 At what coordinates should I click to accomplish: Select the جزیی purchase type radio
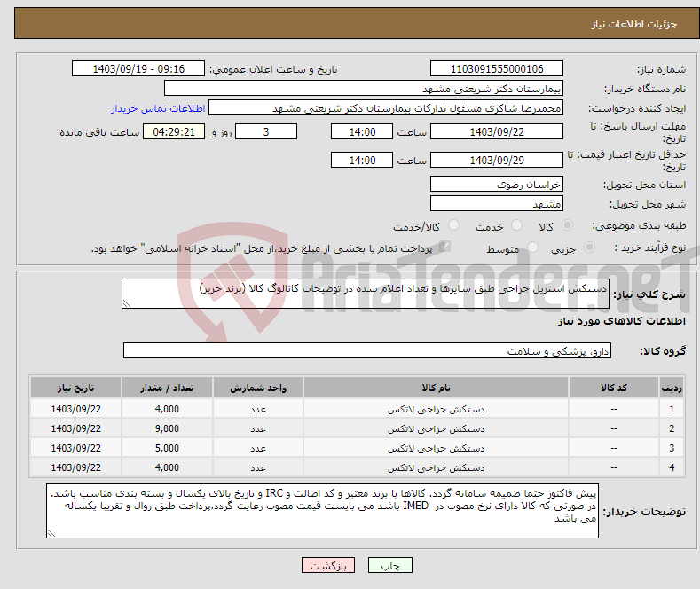click(x=589, y=247)
